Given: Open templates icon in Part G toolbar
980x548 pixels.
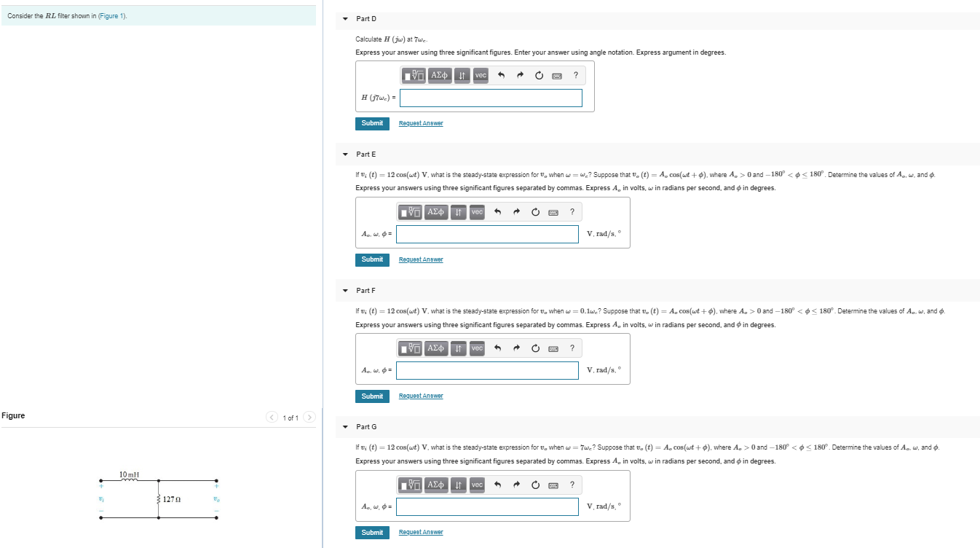Looking at the screenshot, I should coord(411,485).
